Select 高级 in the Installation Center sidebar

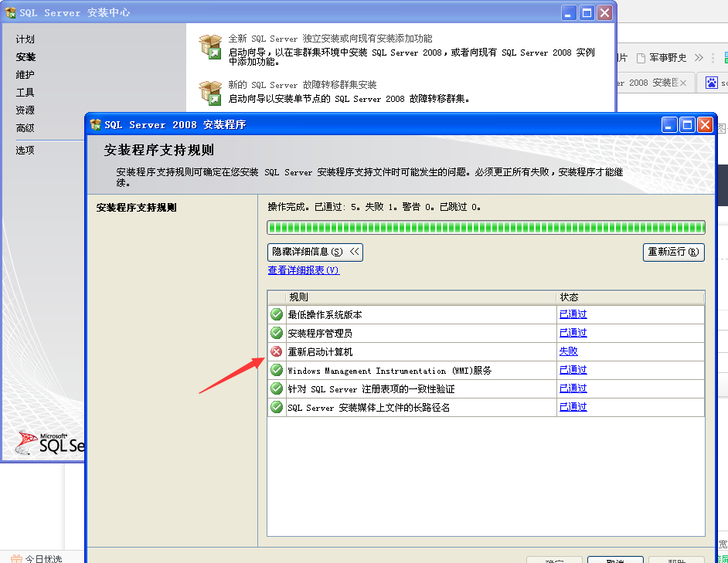(x=25, y=127)
